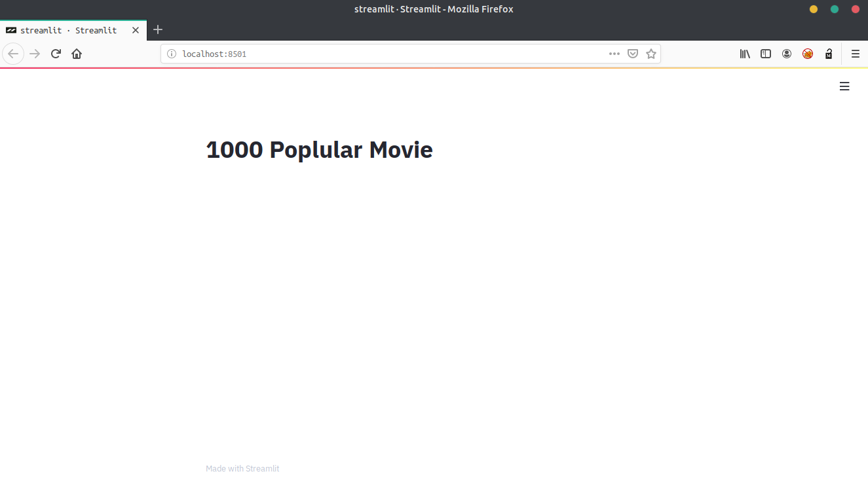Close the streamlit tab
Viewport: 868px width, 480px height.
pos(136,30)
